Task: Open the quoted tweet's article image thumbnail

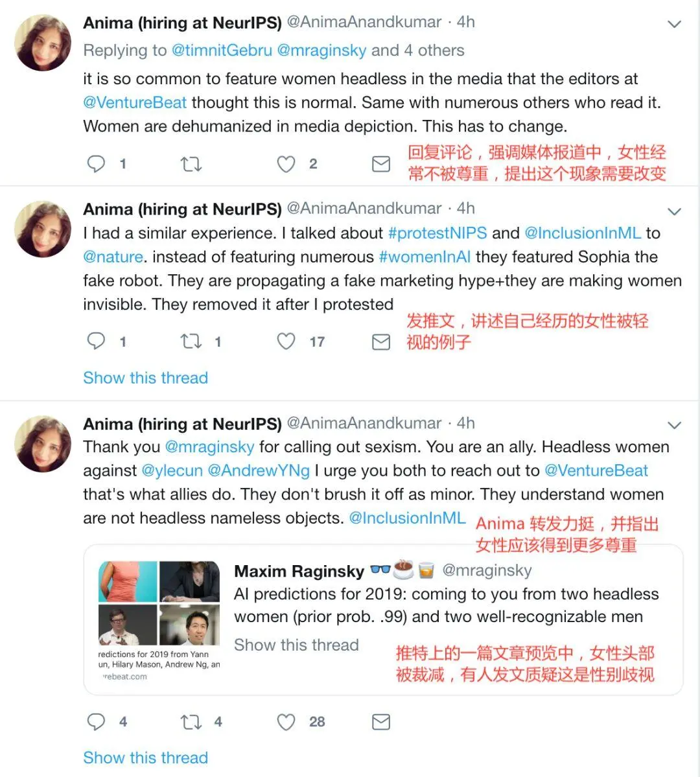Action: (x=159, y=603)
